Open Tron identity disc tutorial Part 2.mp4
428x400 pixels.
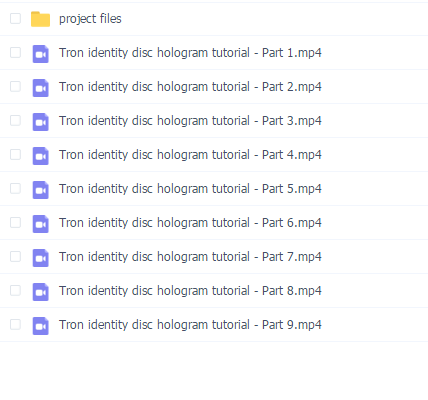point(190,87)
